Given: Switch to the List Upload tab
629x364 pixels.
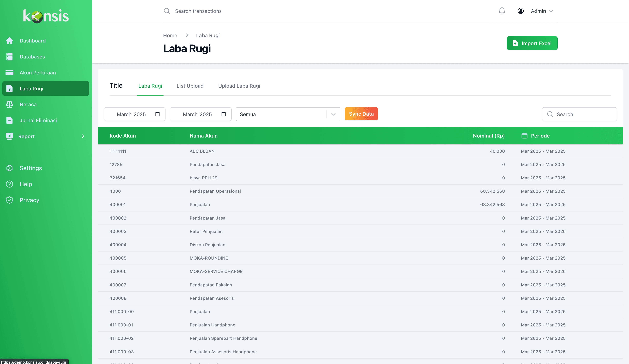Looking at the screenshot, I should tap(190, 86).
